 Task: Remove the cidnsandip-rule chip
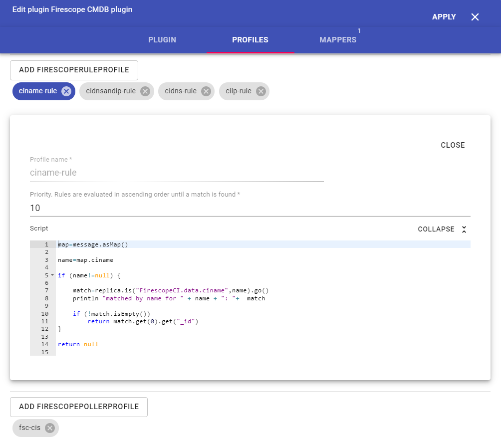pos(145,91)
